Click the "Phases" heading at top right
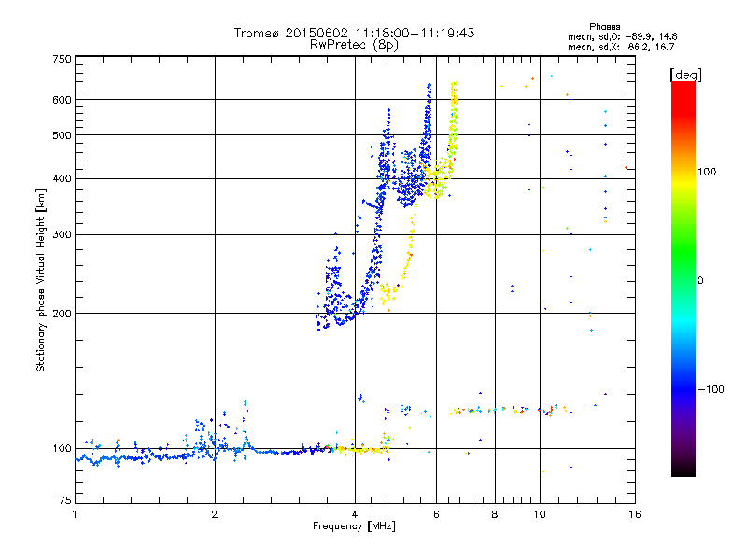The height and width of the screenshot is (560, 747). click(604, 27)
